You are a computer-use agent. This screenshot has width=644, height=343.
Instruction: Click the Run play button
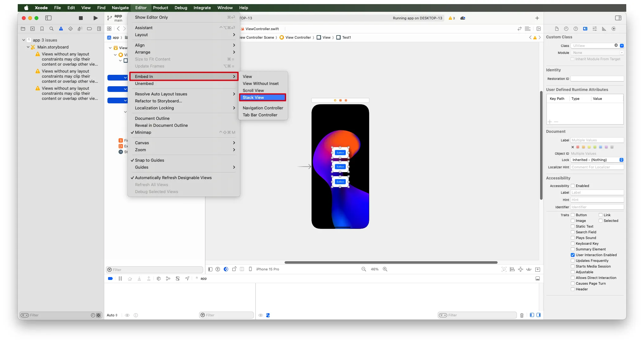click(95, 18)
